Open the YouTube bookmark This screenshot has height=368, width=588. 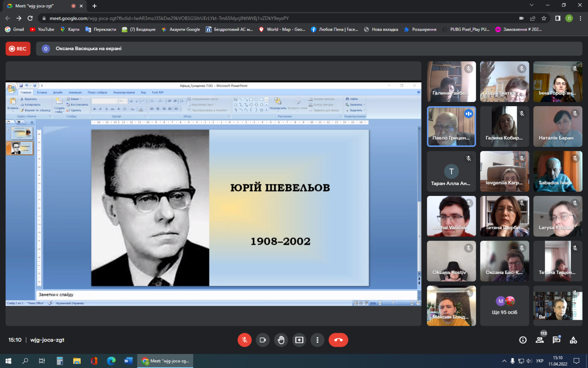42,29
